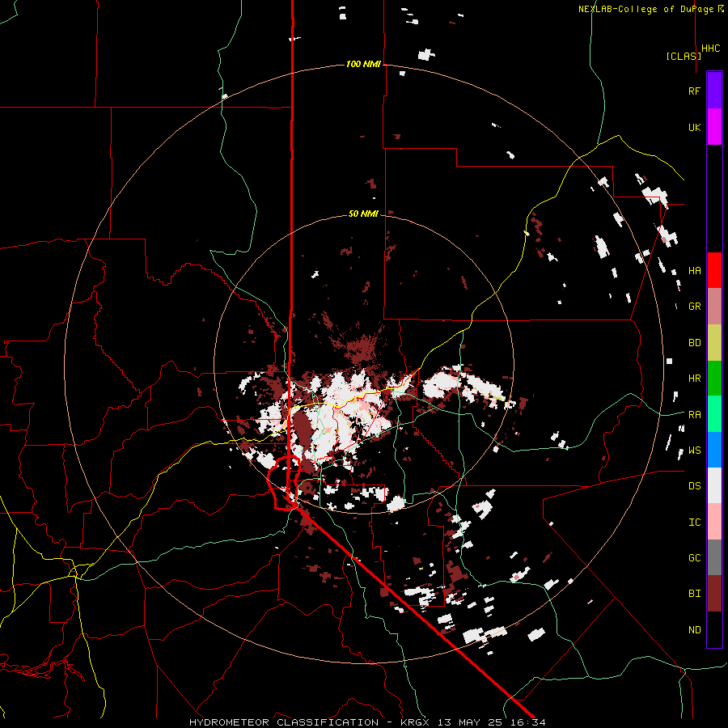Click the pink IC legend color swatch
728x728 pixels.
point(714,522)
